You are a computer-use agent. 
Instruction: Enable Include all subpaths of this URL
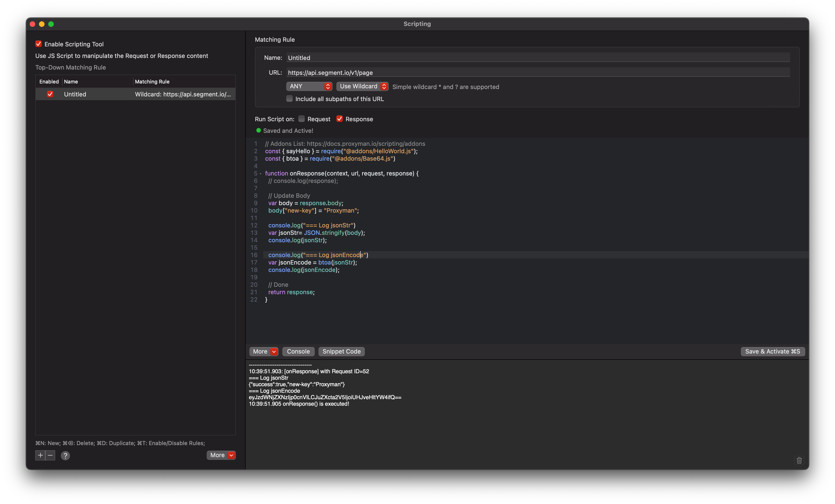[289, 99]
